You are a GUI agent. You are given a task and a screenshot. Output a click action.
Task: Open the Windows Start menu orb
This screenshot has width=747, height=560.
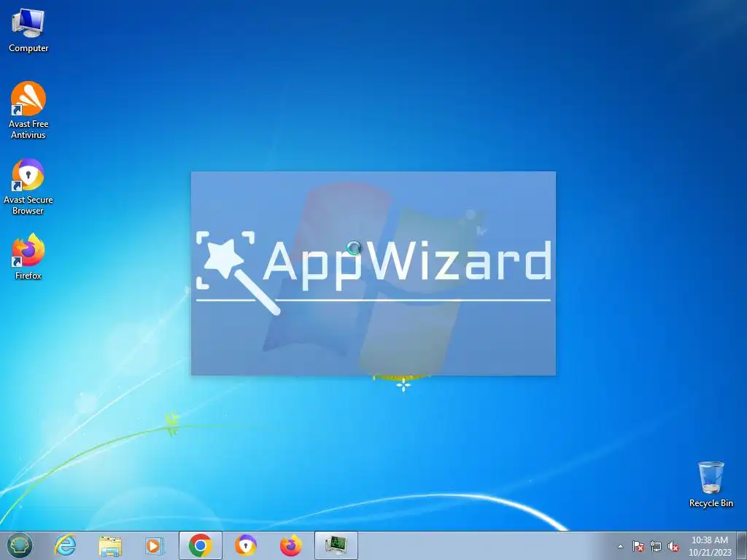click(20, 545)
